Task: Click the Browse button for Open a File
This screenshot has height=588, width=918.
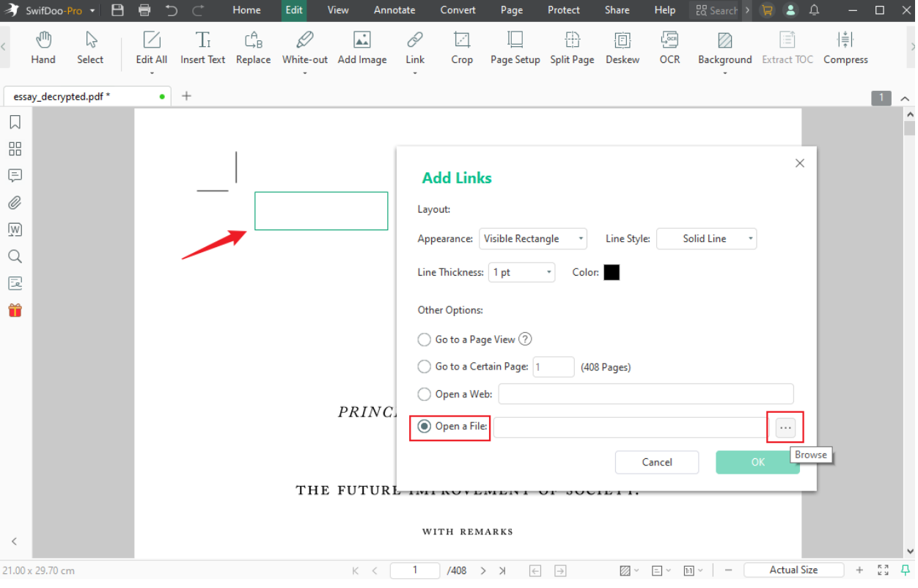Action: click(x=785, y=427)
